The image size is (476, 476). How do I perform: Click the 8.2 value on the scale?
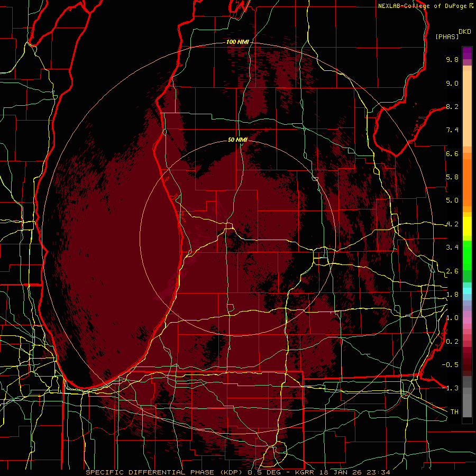point(452,106)
